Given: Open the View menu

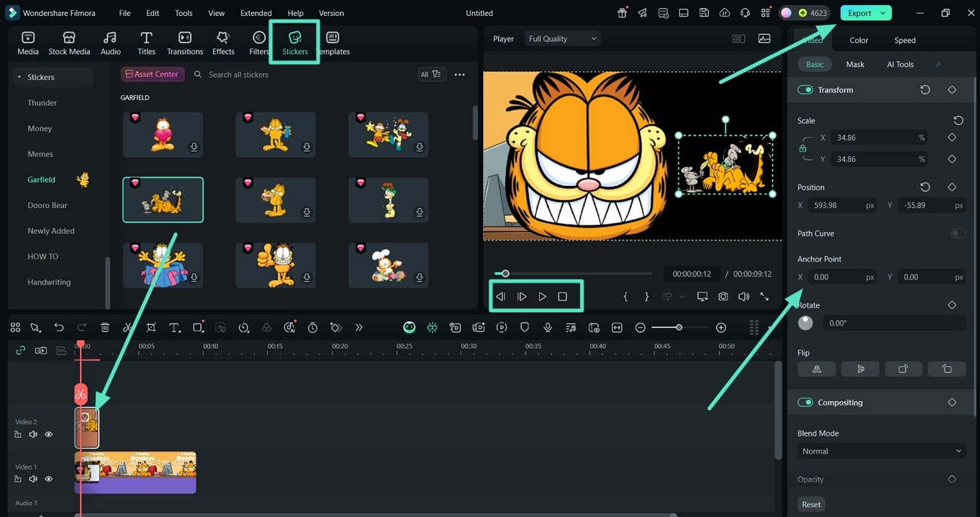Looking at the screenshot, I should coord(216,13).
